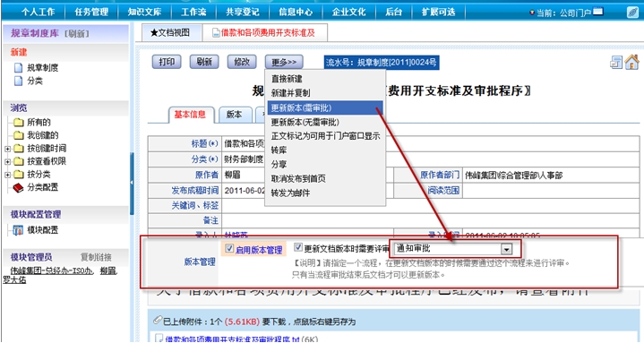Click the 规章制度 document icon under 新建
This screenshot has width=644, height=343.
pyautogui.click(x=19, y=67)
